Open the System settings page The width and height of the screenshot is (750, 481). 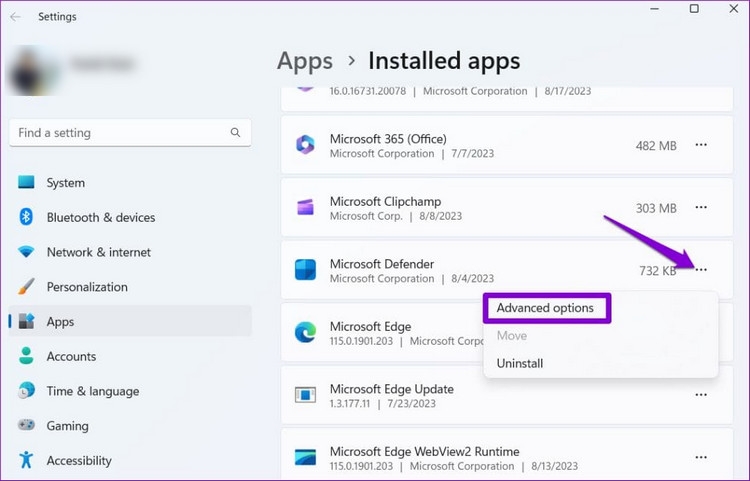(x=130, y=183)
